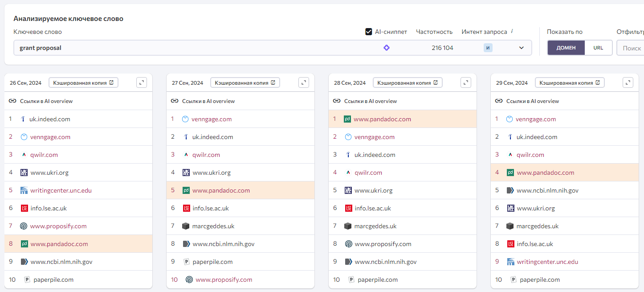
Task: Click the intent info icon
Action: (x=512, y=31)
